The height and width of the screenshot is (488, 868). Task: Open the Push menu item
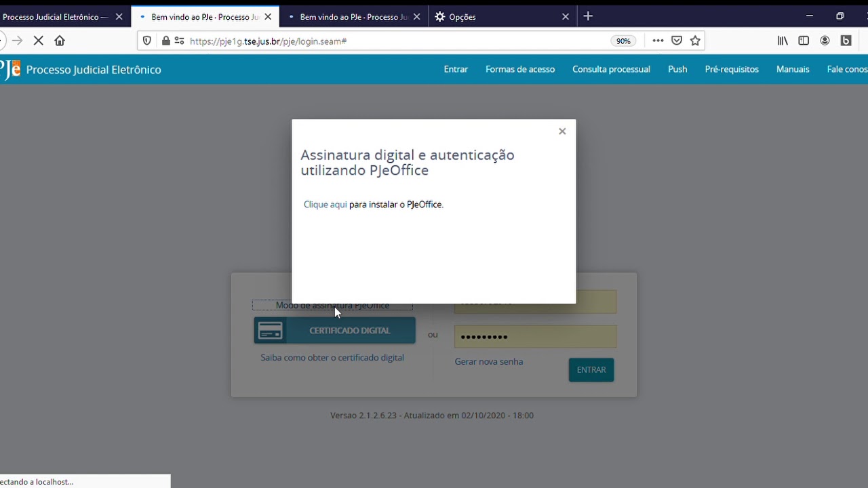(x=677, y=69)
